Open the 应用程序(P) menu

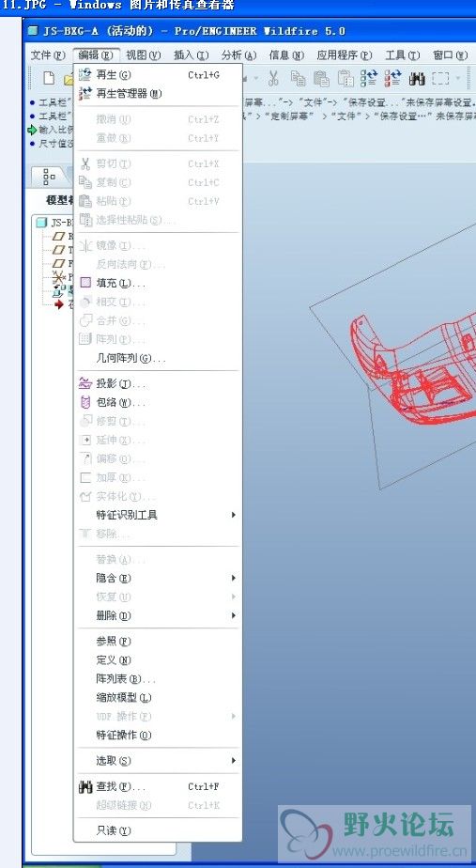[x=344, y=54]
